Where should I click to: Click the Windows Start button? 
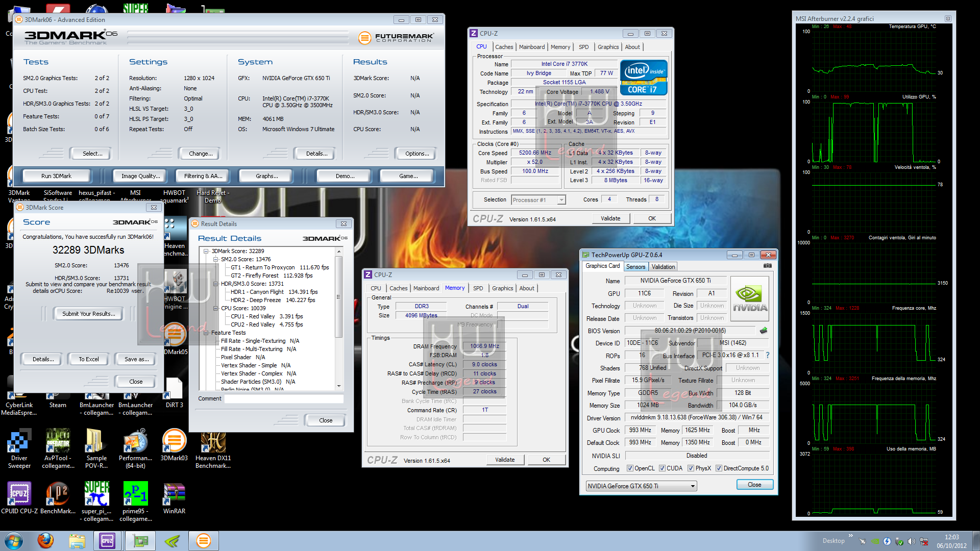[x=14, y=541]
